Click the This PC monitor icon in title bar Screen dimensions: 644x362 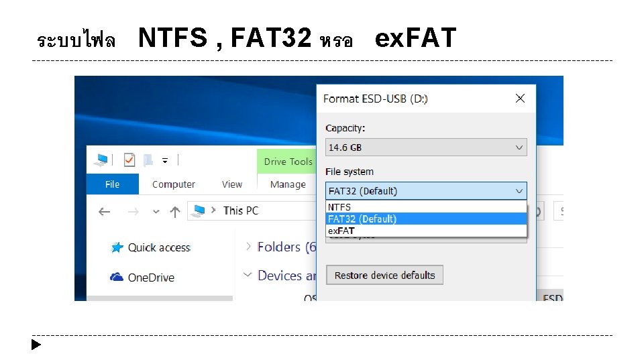point(101,160)
